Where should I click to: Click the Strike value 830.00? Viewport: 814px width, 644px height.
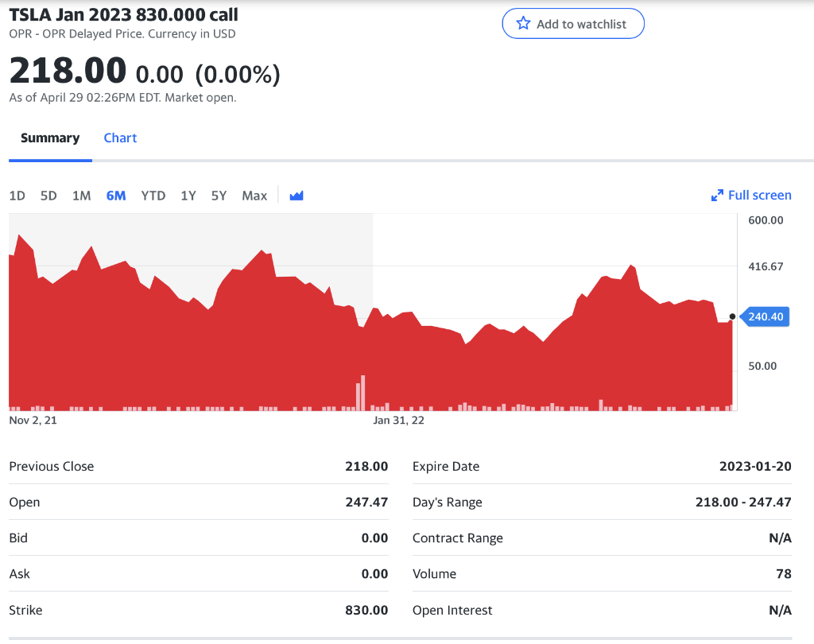[366, 611]
